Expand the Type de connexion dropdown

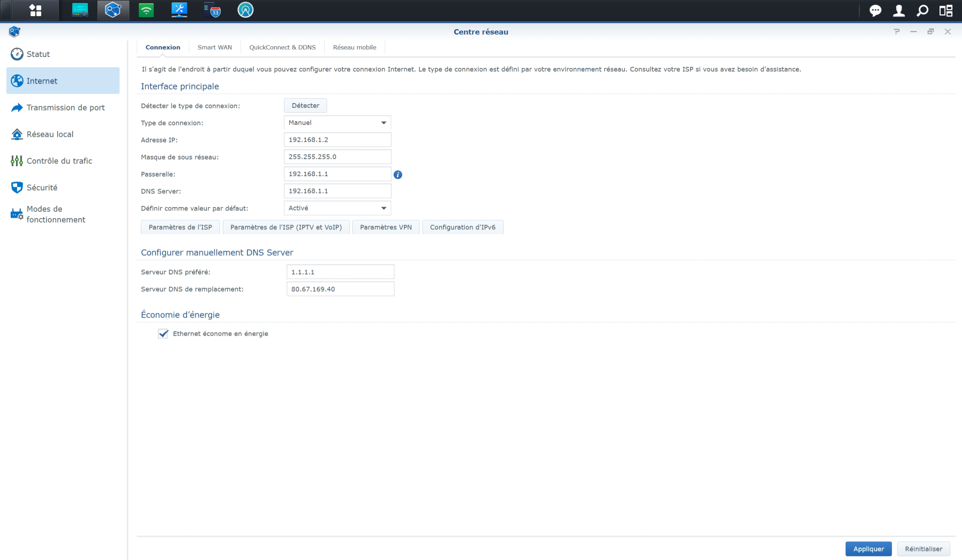point(337,123)
